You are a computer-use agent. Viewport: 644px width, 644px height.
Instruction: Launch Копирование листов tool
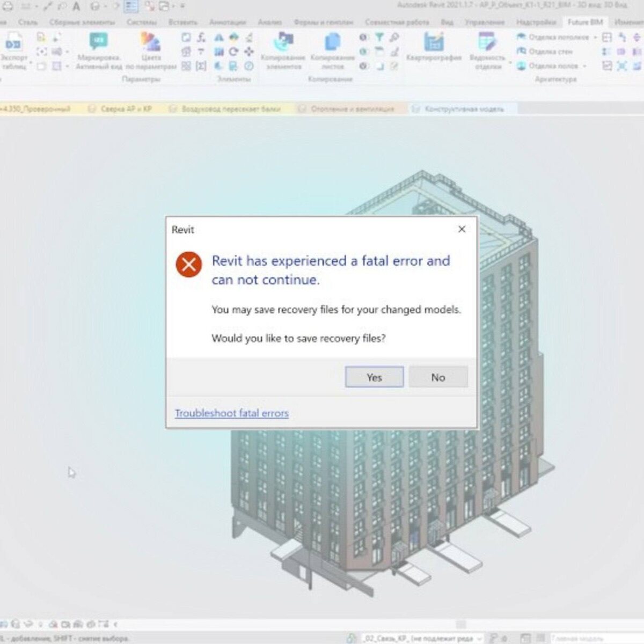[333, 51]
